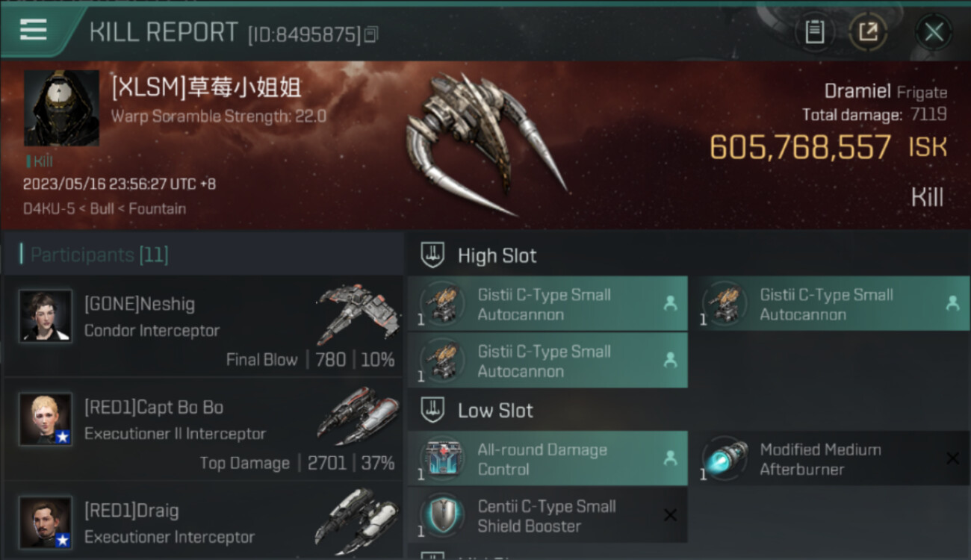Open the hamburger menu icon

point(34,30)
